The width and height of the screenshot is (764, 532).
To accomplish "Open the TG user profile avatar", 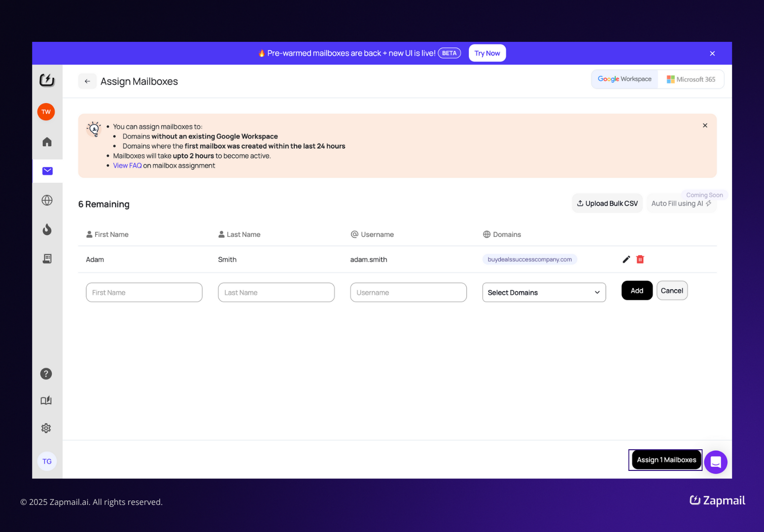I will pos(47,461).
